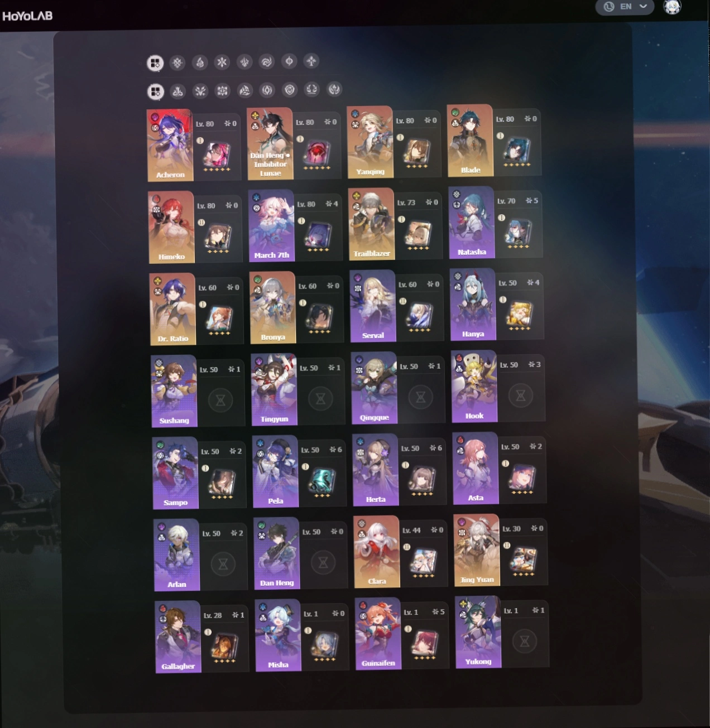Viewport: 710px width, 728px height.
Task: Select March 7th's character portrait
Action: pos(271,225)
